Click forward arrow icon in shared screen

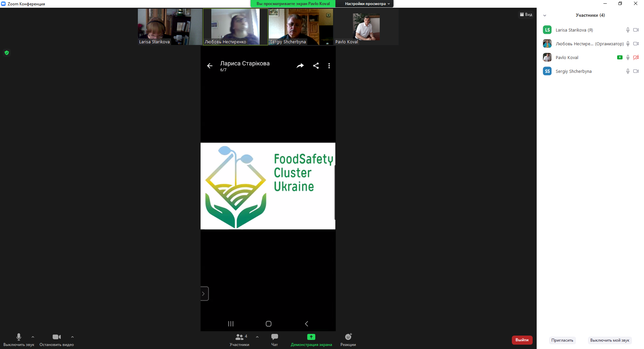click(x=300, y=66)
